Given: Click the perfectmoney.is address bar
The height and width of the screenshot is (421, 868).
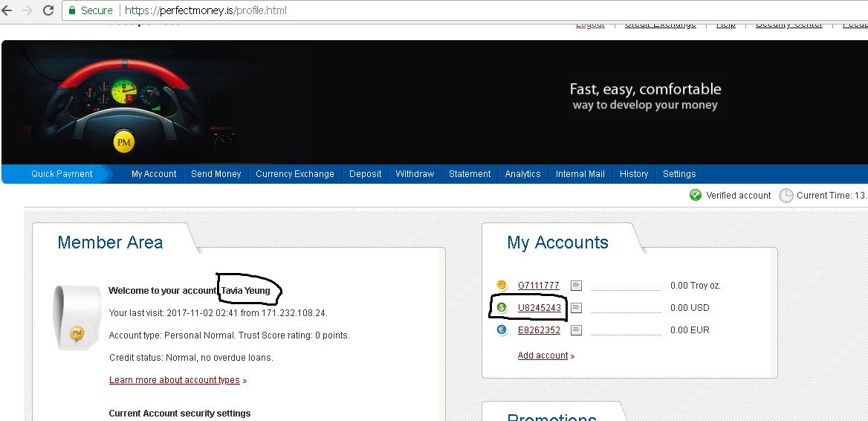Looking at the screenshot, I should (465, 10).
